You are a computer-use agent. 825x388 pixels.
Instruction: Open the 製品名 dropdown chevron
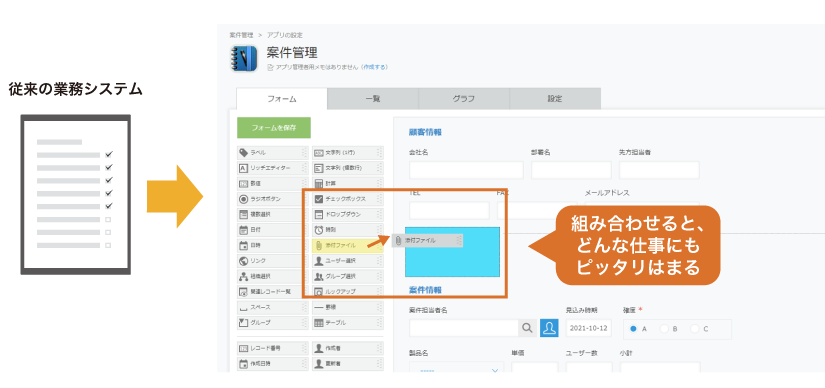495,371
